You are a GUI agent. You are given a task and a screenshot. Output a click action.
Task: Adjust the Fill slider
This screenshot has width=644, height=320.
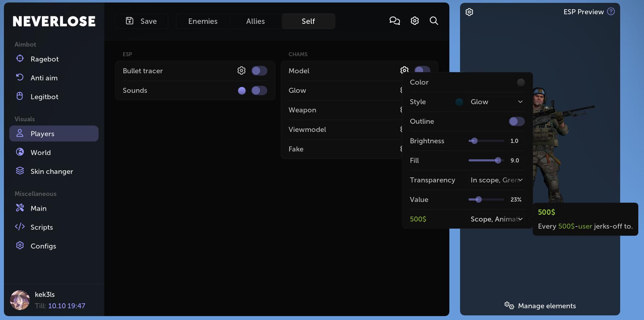click(x=486, y=160)
